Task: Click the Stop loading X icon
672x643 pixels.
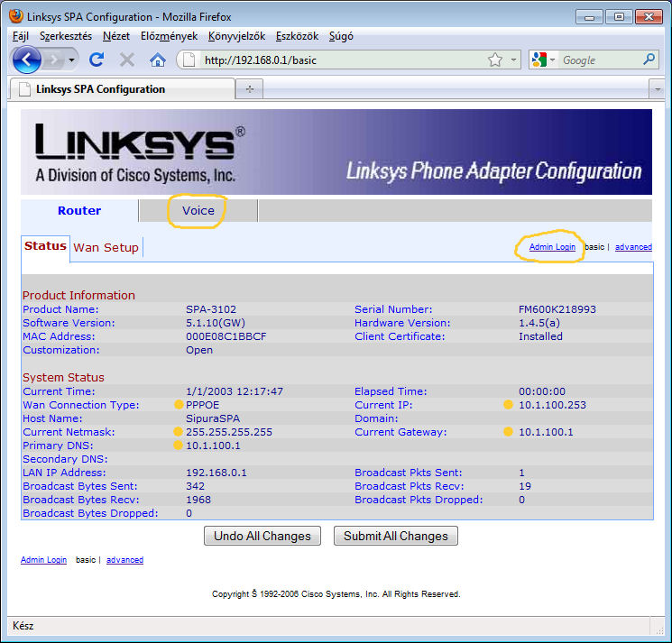Action: 127,60
